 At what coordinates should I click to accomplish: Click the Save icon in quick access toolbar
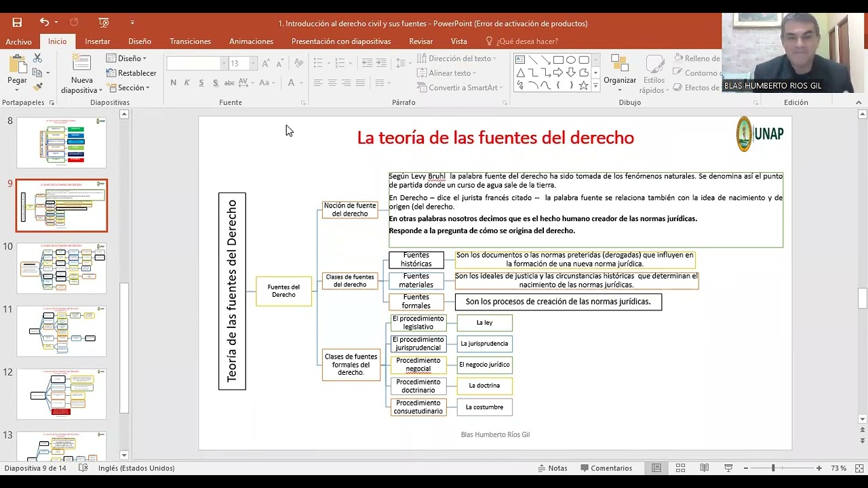(x=17, y=22)
